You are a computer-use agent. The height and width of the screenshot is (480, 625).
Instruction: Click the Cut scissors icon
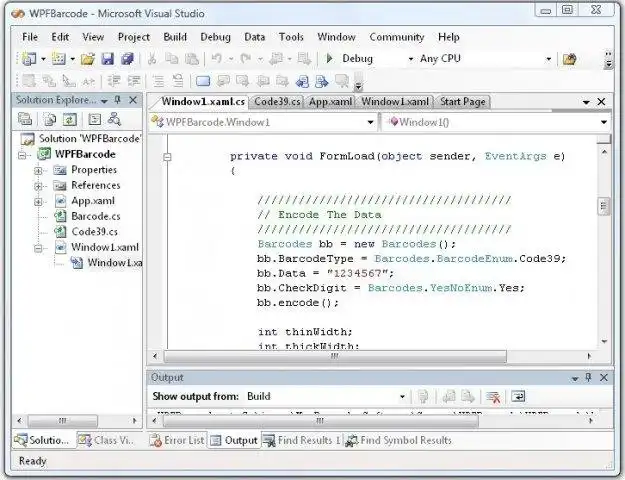click(152, 59)
